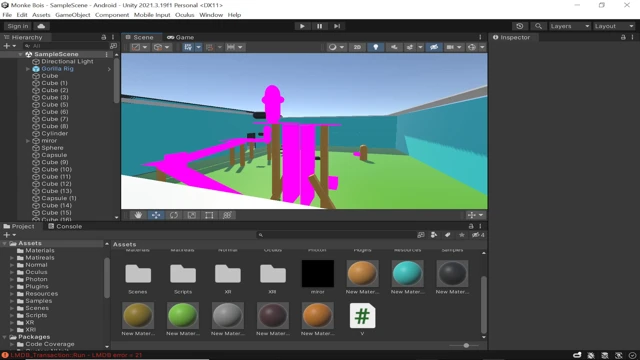Open the GameObject menu
This screenshot has height=360, width=640.
tap(73, 15)
